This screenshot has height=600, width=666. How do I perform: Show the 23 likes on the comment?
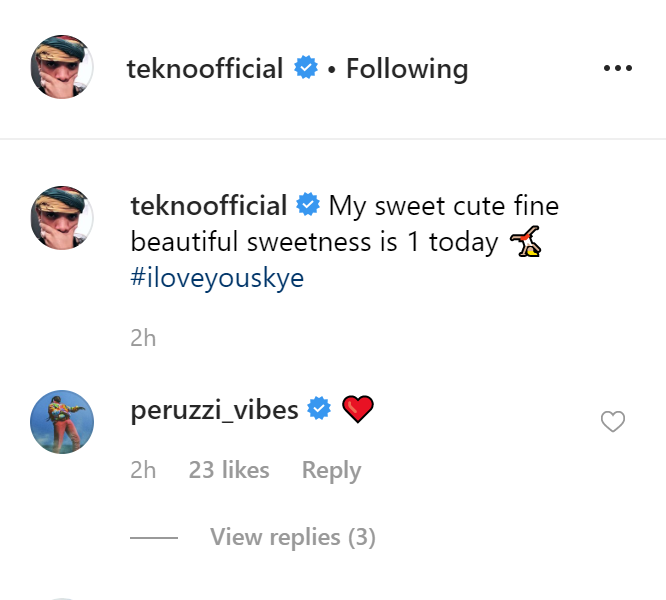click(229, 470)
